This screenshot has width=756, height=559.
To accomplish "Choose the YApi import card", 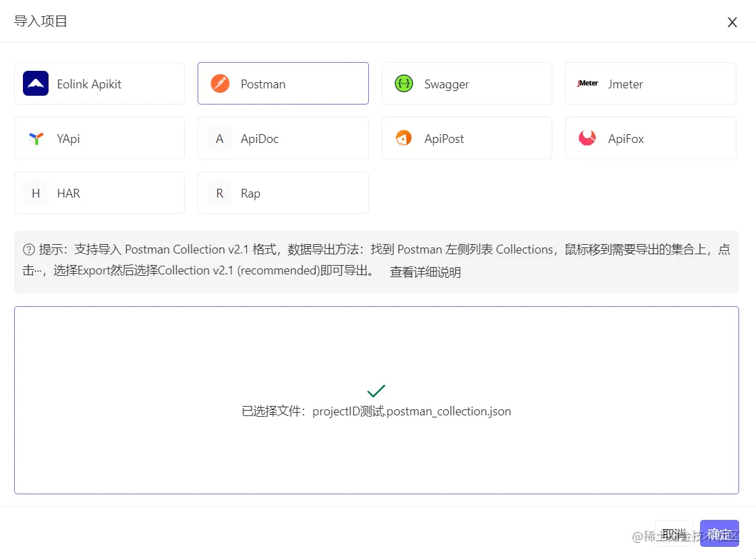I will pos(99,138).
